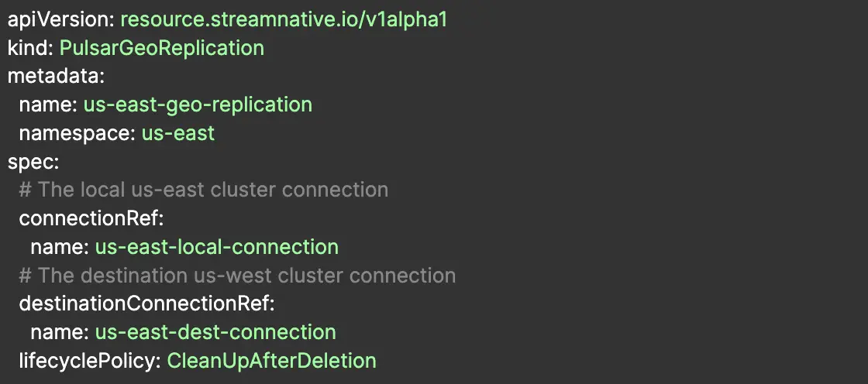This screenshot has height=384, width=868.
Task: Select the CleanUpAfterDeletion value
Action: 271,361
